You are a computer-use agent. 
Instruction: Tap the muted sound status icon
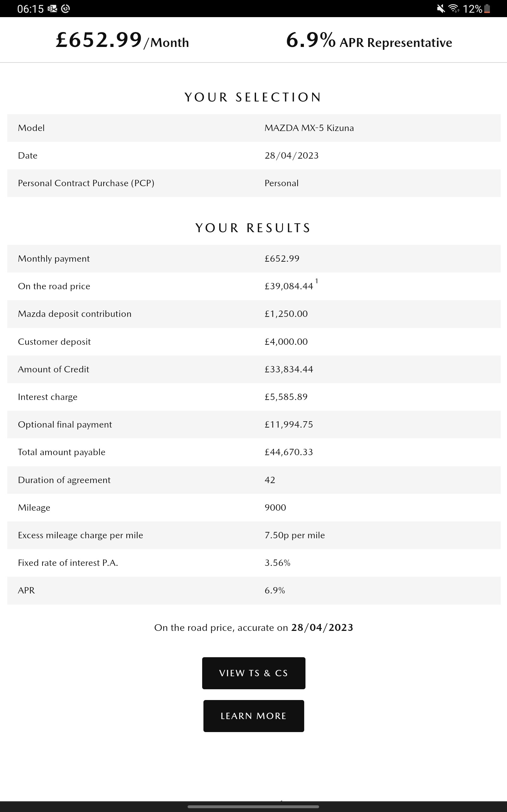coord(441,9)
